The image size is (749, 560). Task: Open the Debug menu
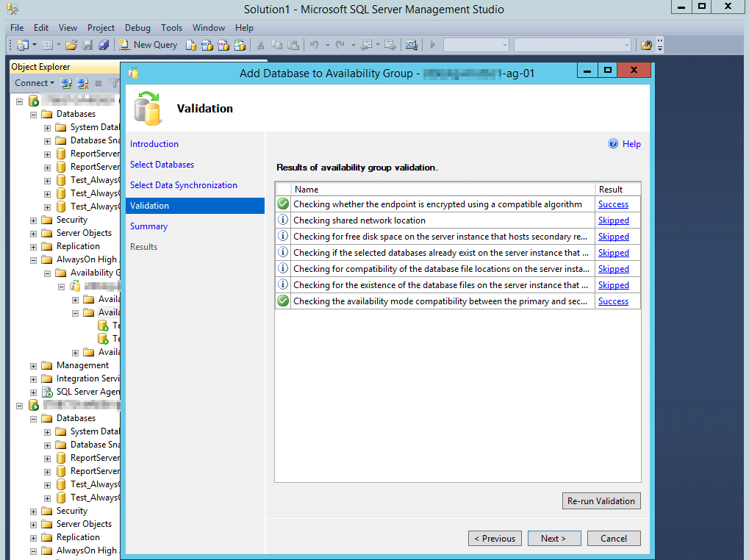137,28
